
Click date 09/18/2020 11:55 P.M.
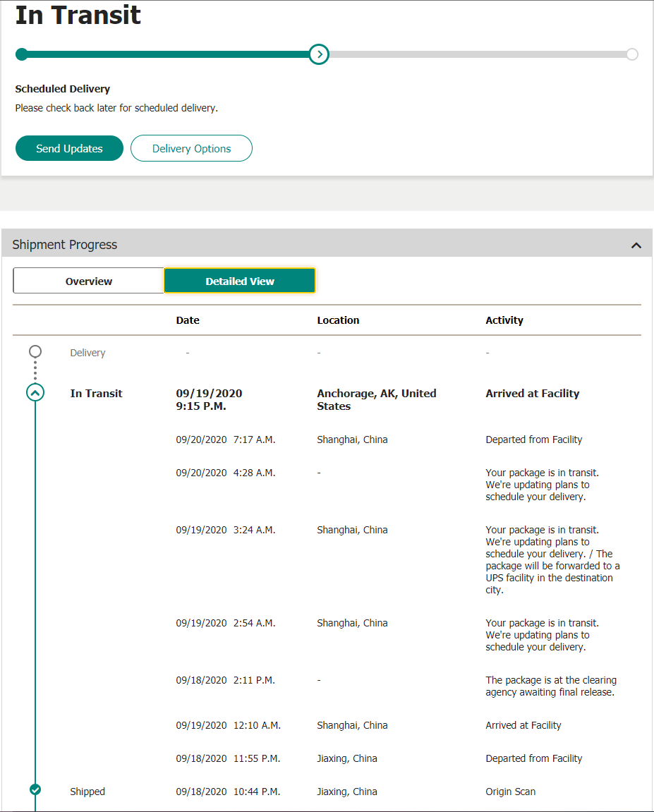coord(228,758)
